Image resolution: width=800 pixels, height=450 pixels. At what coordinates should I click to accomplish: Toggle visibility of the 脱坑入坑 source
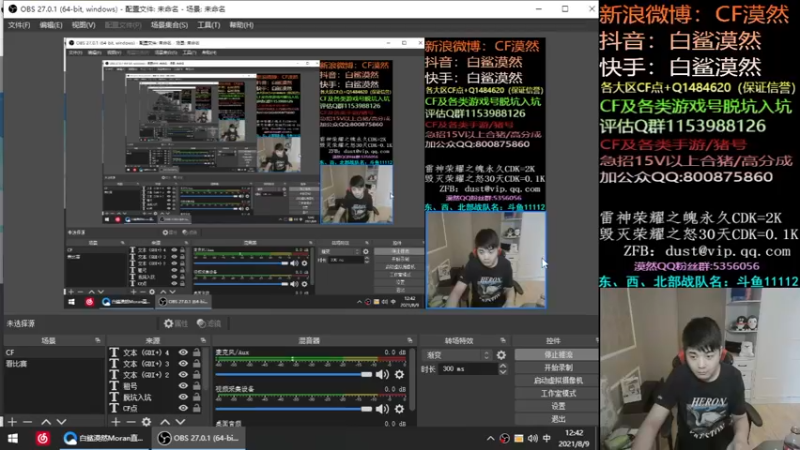183,397
